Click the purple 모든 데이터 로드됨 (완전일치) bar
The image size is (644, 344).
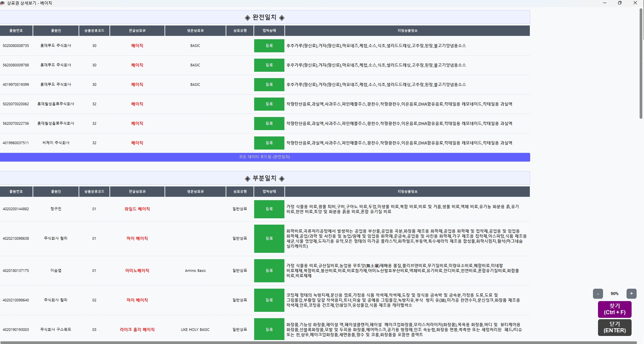265,157
